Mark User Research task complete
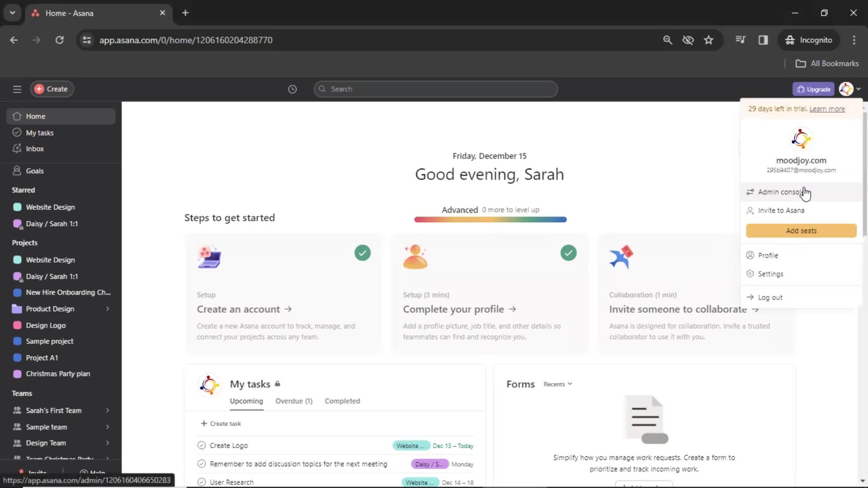Image resolution: width=868 pixels, height=488 pixels. click(x=202, y=482)
